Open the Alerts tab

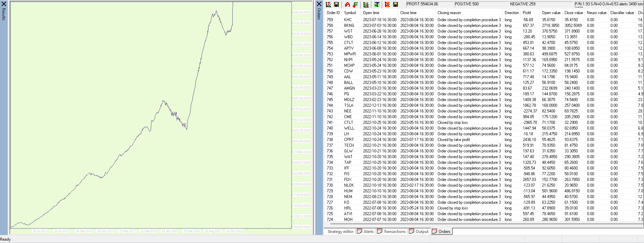365,232
